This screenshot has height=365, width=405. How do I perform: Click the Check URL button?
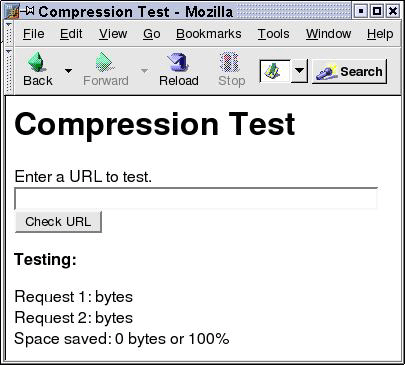pyautogui.click(x=58, y=222)
